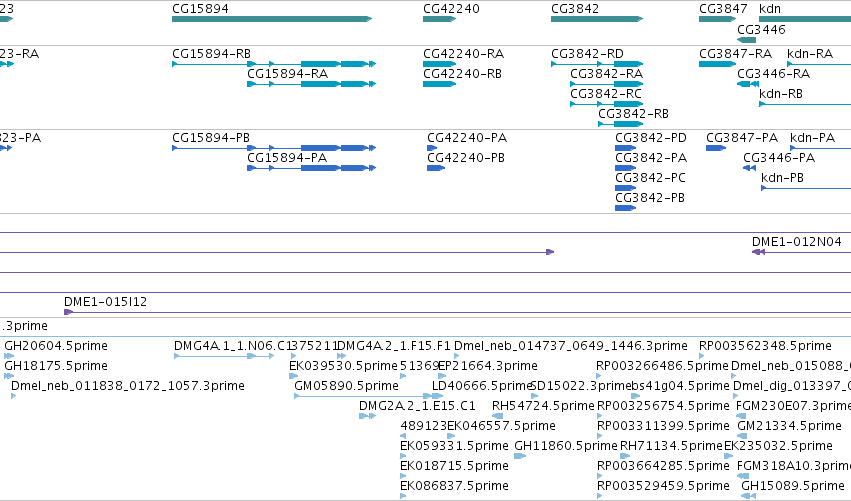Select transcript CG3842-RB
851x501 pixels.
(621, 124)
